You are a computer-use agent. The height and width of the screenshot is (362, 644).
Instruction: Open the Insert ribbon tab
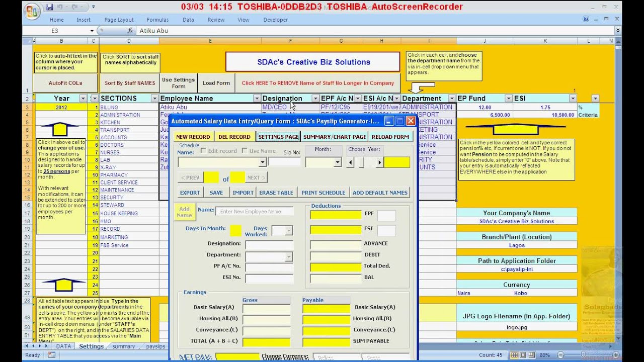point(84,20)
